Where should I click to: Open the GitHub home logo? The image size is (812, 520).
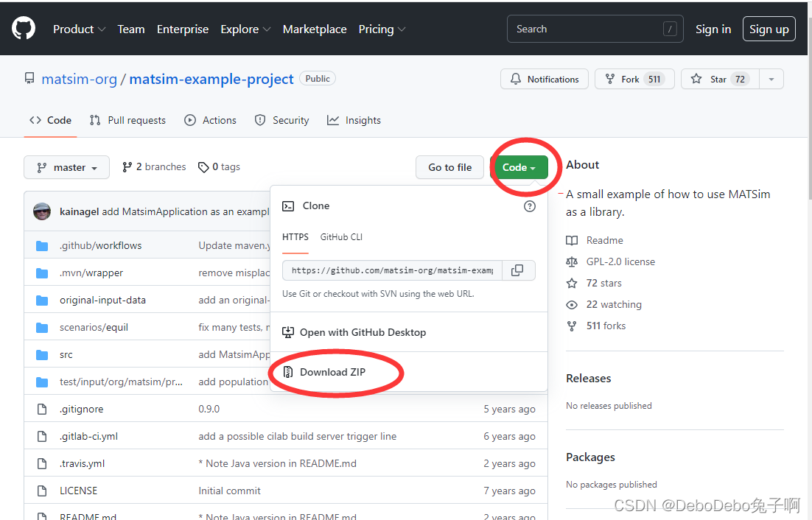click(x=24, y=29)
